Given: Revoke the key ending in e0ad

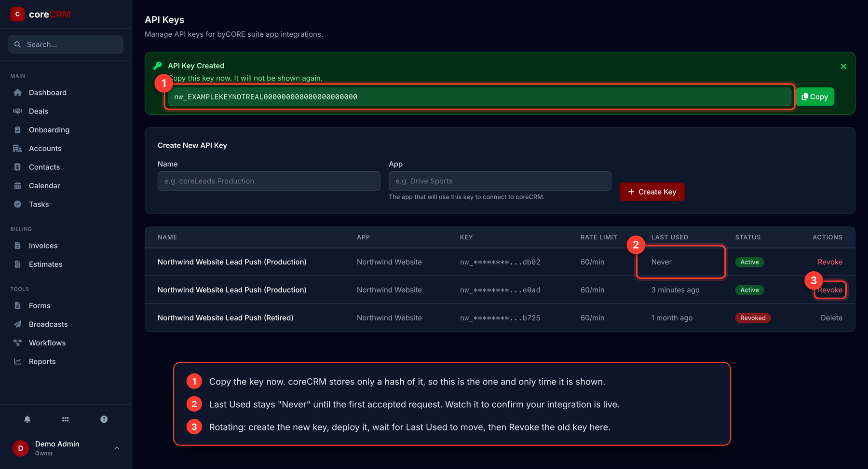Looking at the screenshot, I should click(x=830, y=290).
